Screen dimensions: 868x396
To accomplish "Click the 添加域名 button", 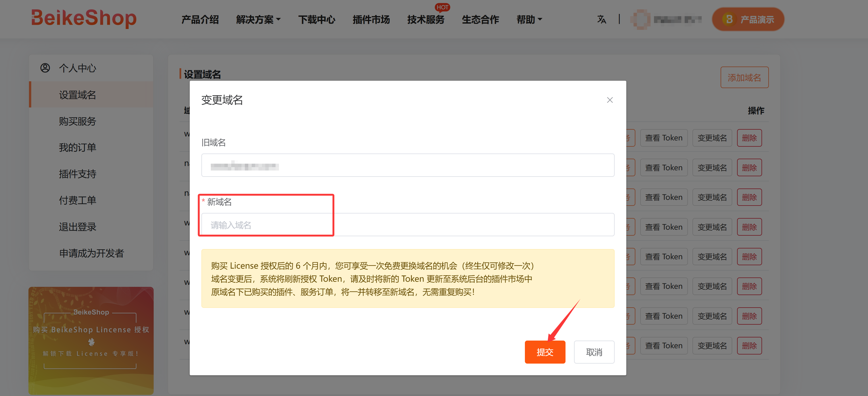I will 744,77.
